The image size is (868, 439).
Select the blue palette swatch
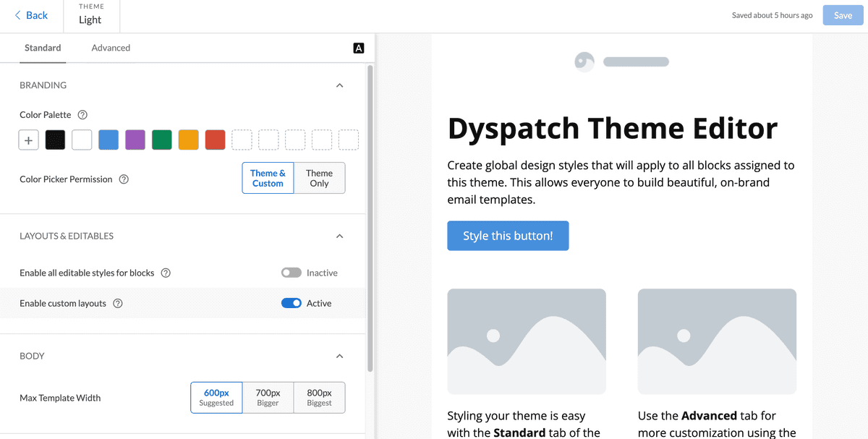click(x=109, y=140)
